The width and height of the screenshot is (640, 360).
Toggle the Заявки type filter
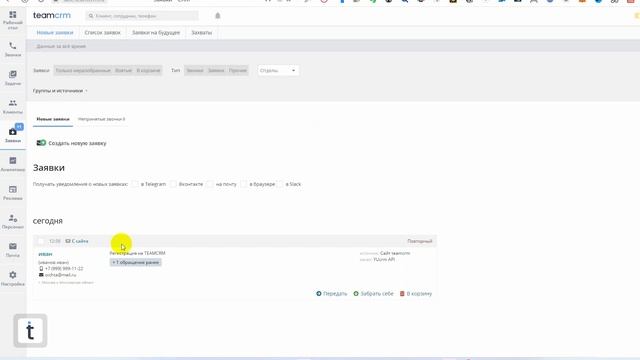click(216, 70)
